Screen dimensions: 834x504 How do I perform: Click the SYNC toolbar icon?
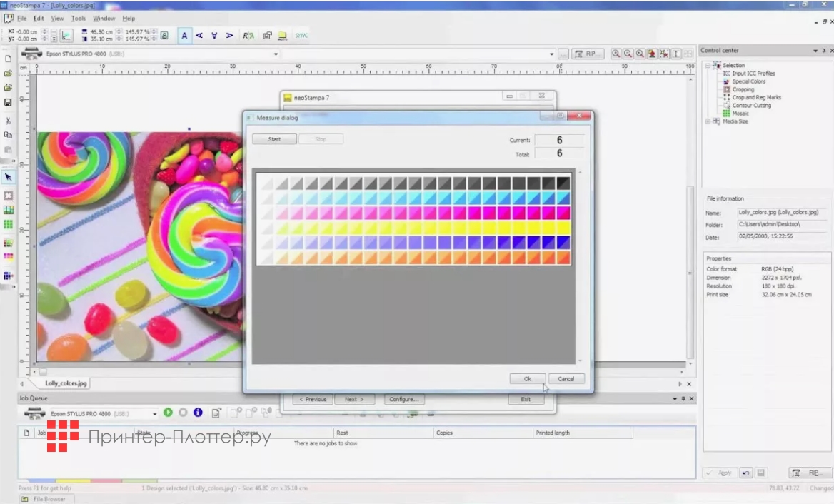pos(302,35)
